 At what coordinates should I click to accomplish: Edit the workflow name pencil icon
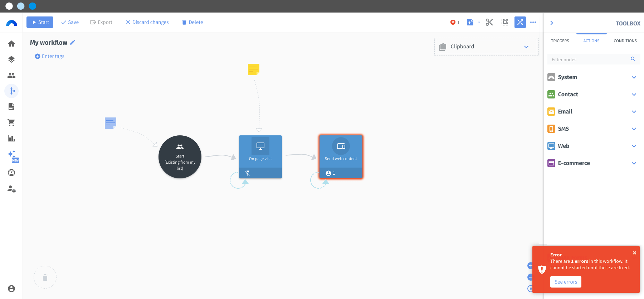click(73, 42)
